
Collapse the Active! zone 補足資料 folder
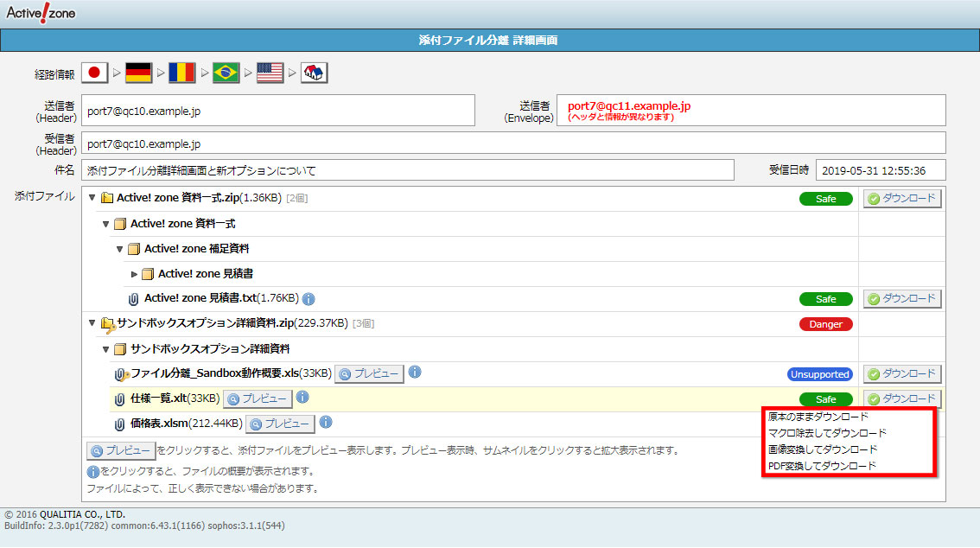120,249
